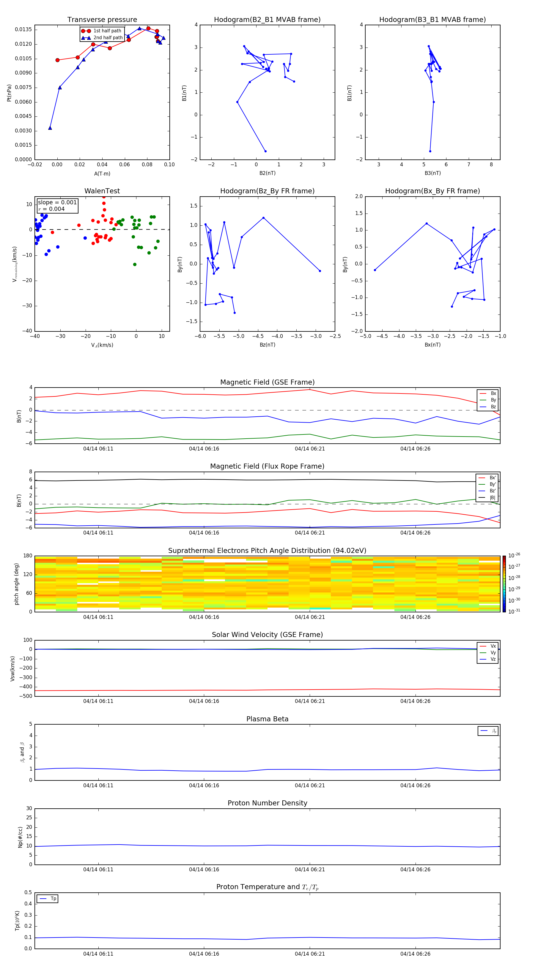Click 'Hodogram(Bz_By FR frame)' title

pos(267,191)
